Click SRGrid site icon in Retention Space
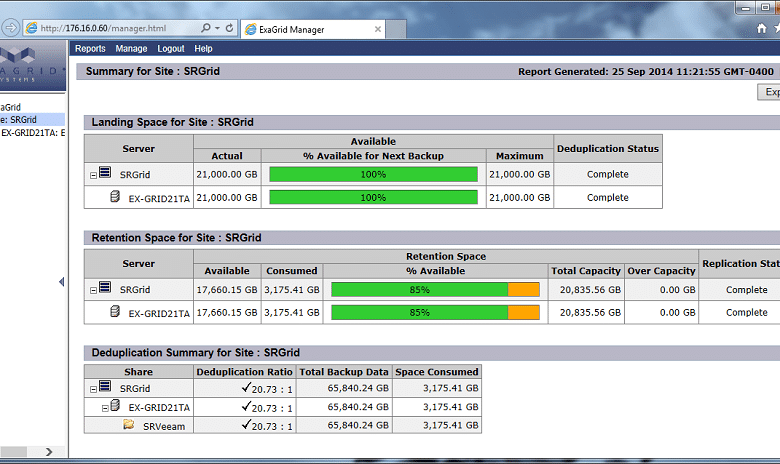Screen dimensions: 780x464 [105, 287]
